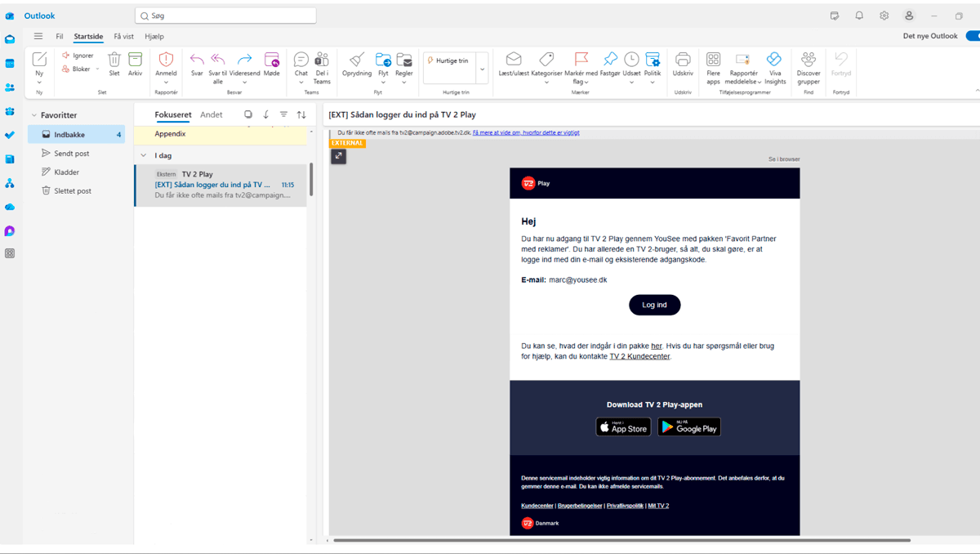Open the Anmeld report dropdown
Viewport: 980px width, 554px height.
[166, 82]
